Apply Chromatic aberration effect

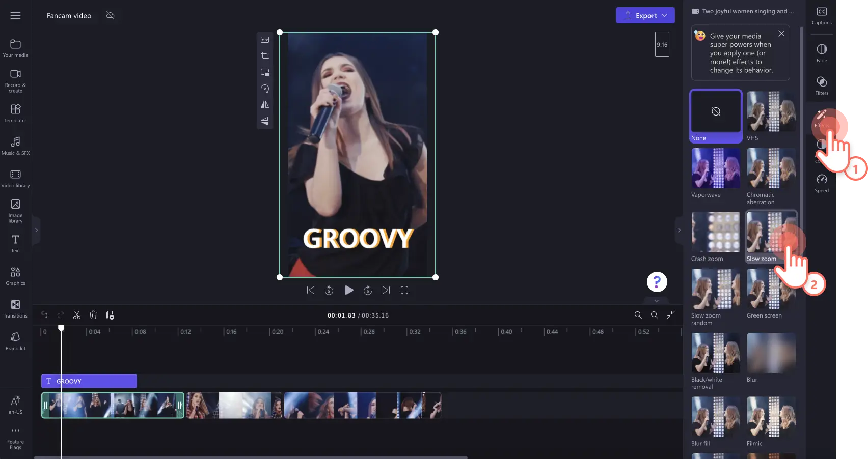[x=771, y=177]
